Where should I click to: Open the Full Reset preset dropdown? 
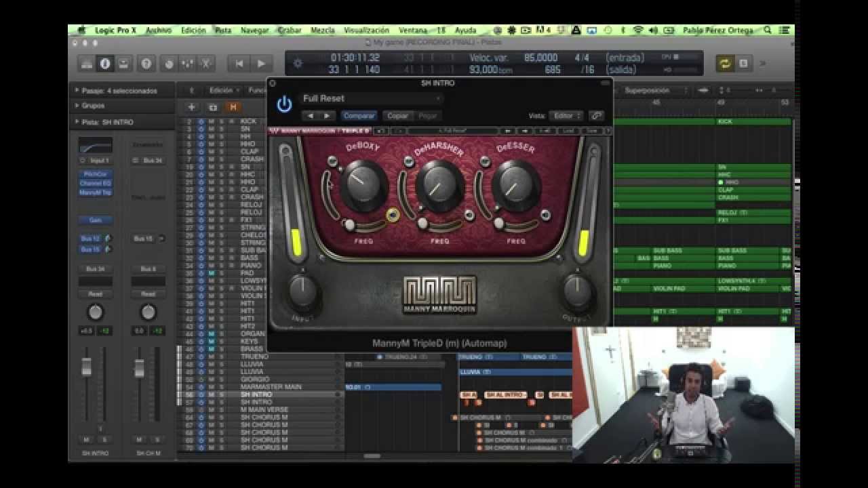coord(372,98)
